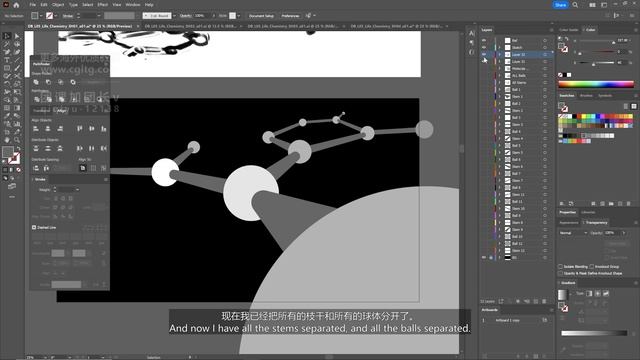
Task: Expand the All Stems layer
Action: pos(499,82)
